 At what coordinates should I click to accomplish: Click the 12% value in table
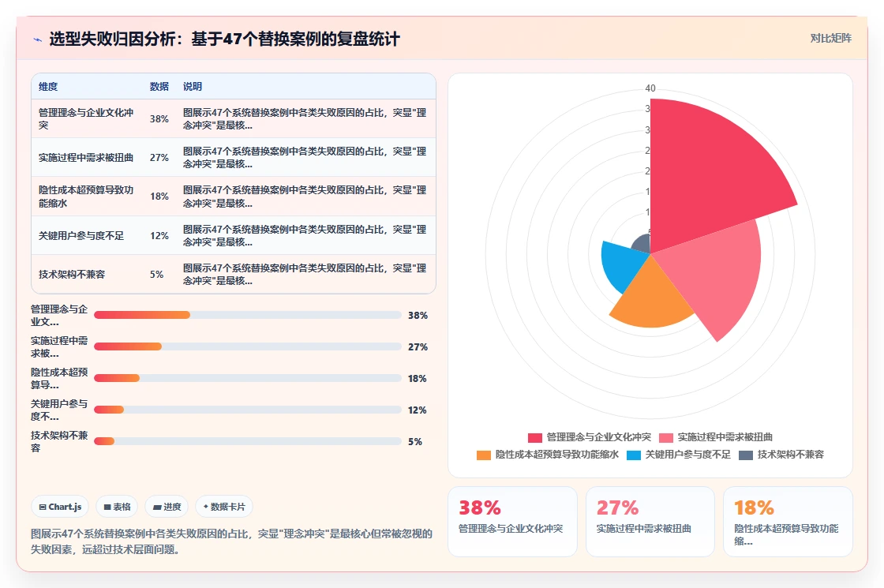click(x=159, y=236)
